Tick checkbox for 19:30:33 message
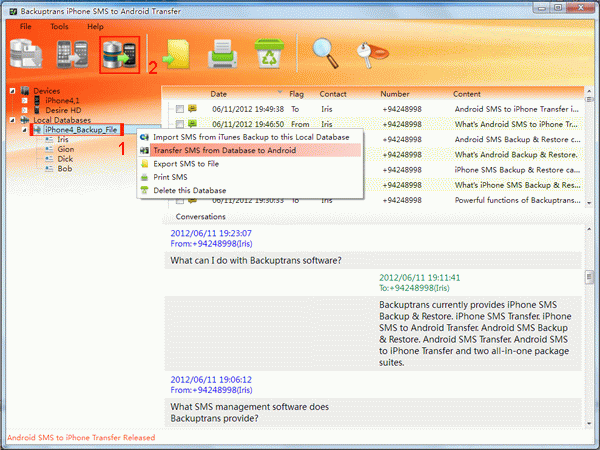Screen dimensions: 600x450 (x=179, y=201)
